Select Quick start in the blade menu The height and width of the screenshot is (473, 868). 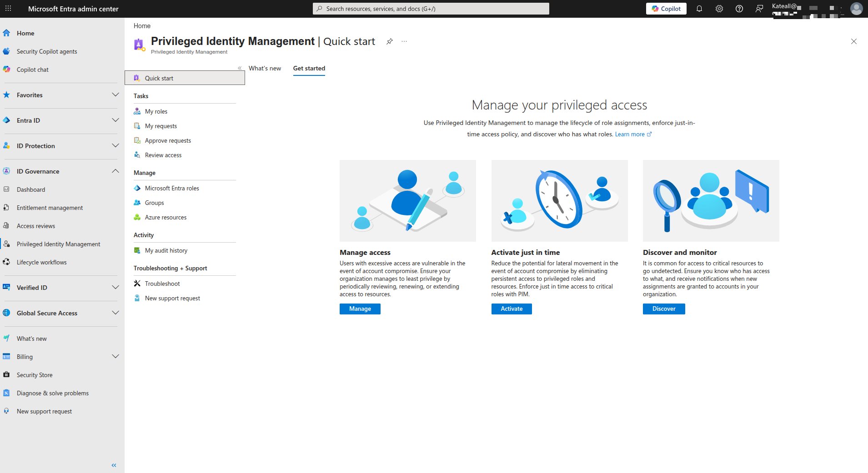pos(185,78)
